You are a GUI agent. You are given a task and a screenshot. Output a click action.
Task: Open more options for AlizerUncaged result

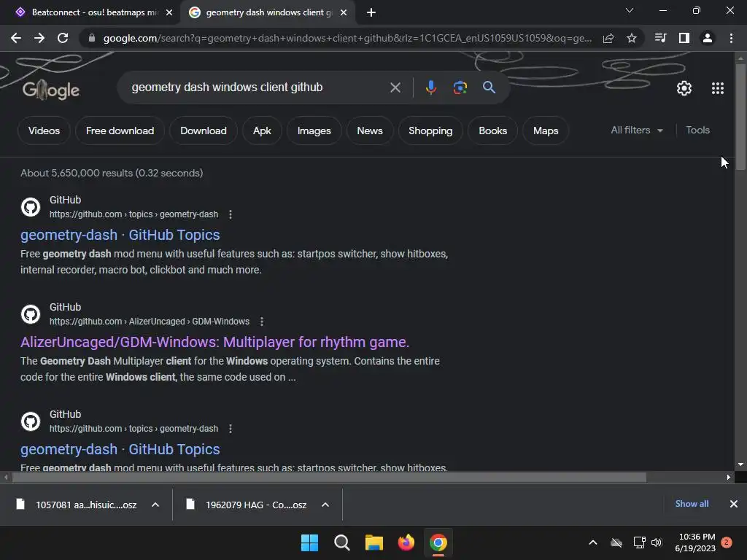click(262, 322)
